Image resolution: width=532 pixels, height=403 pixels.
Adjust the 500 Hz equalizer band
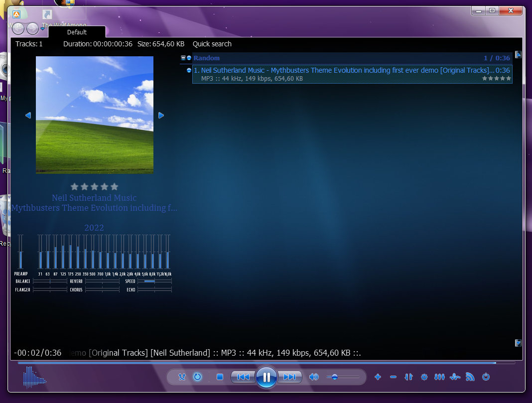point(93,252)
